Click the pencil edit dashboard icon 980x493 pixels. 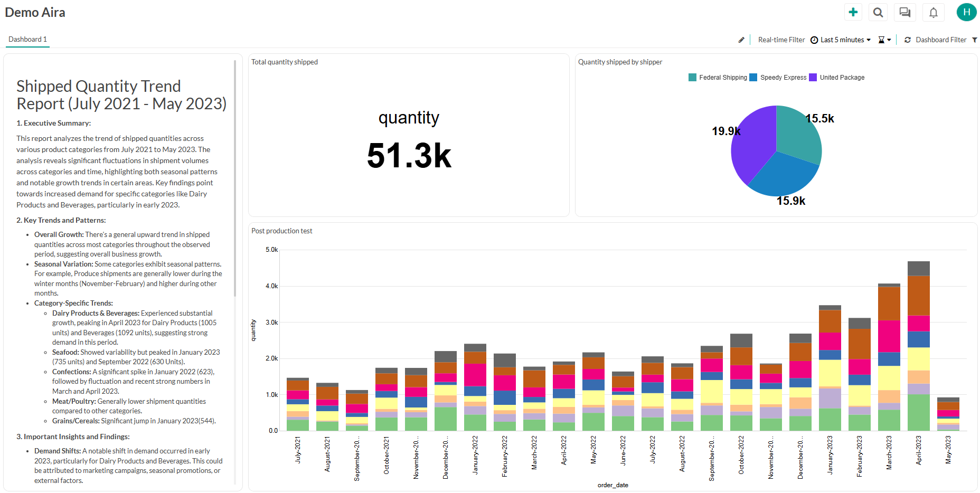741,40
